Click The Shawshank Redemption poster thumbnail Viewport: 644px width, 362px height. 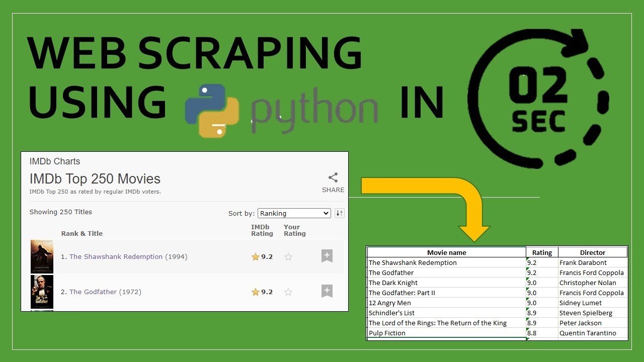[42, 256]
